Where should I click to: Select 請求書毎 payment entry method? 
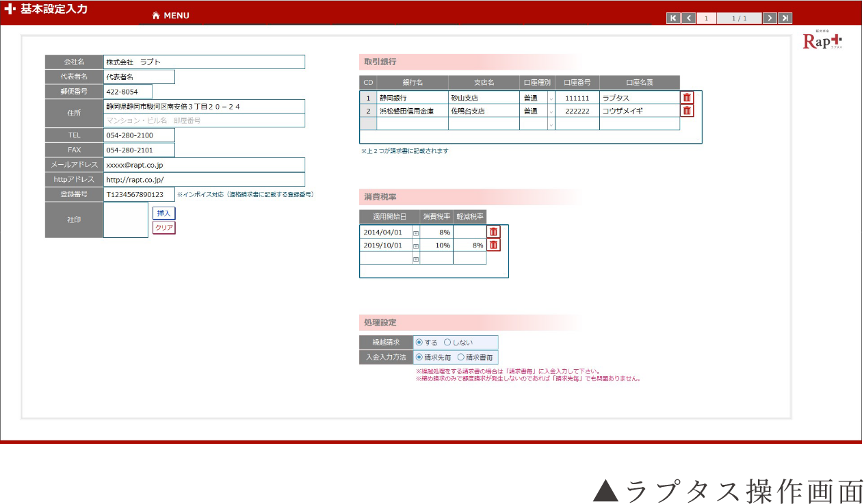point(460,357)
